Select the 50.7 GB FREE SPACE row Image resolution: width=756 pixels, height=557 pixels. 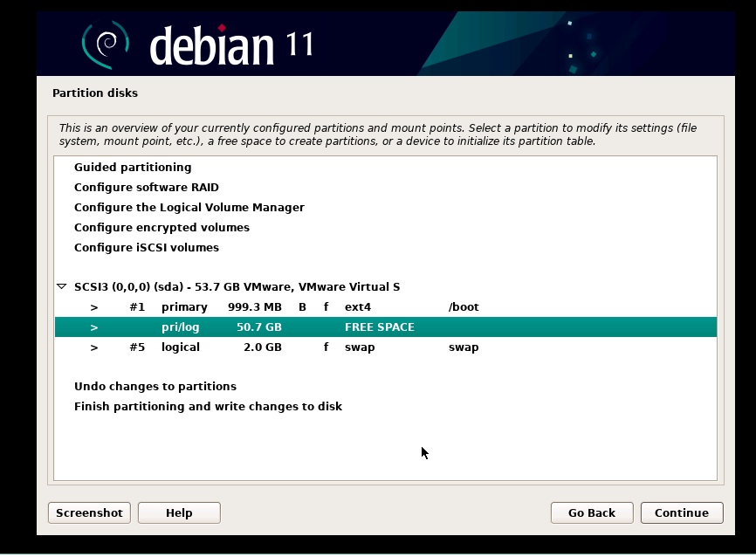point(385,327)
